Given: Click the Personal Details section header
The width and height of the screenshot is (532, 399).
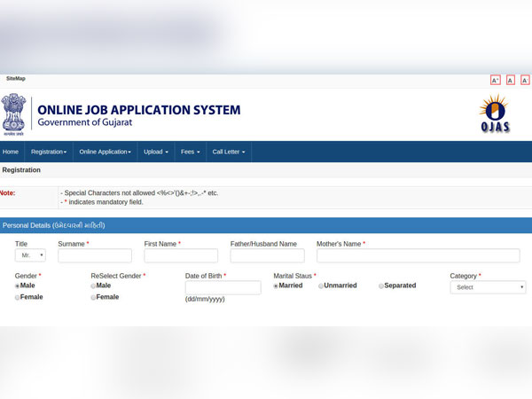Looking at the screenshot, I should coord(266,225).
